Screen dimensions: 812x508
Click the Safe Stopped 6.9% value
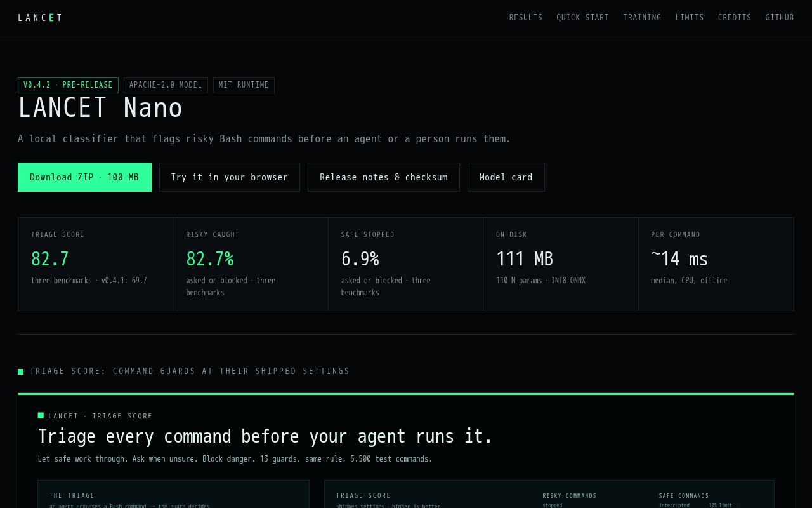(x=360, y=259)
